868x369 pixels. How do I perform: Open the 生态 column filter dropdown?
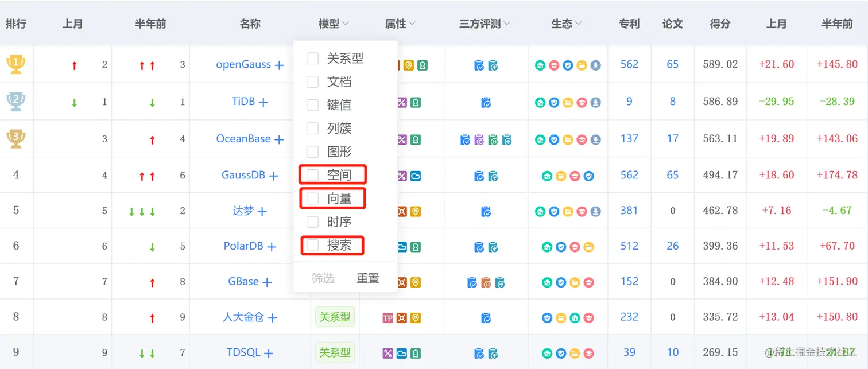point(578,24)
